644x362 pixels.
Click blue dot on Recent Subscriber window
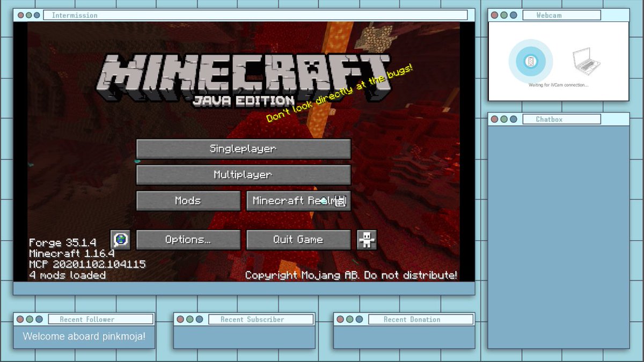click(x=199, y=319)
